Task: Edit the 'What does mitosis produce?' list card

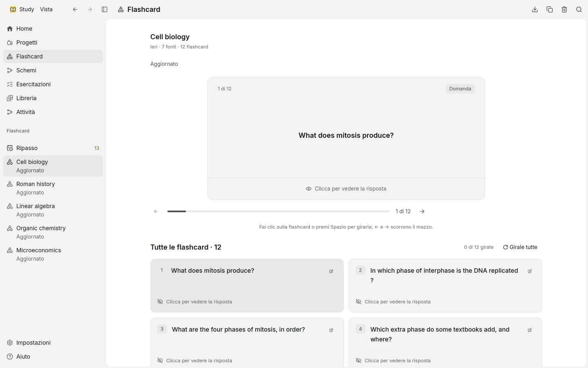Action: coord(331,271)
